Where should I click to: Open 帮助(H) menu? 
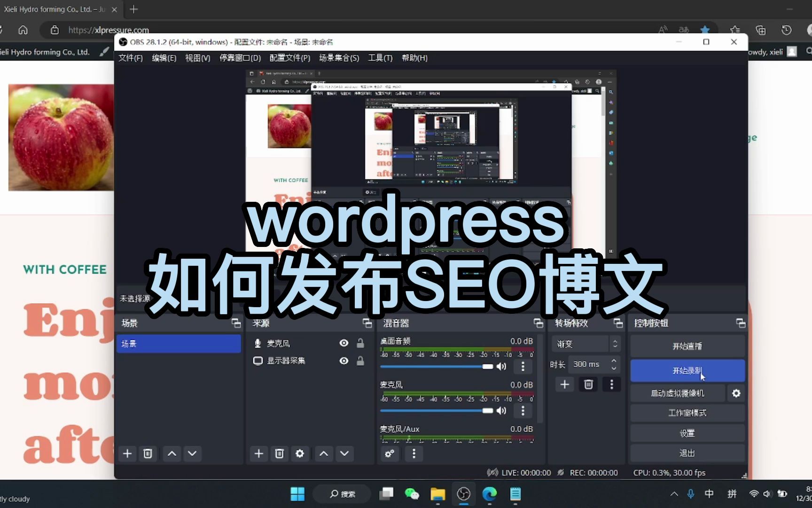pyautogui.click(x=414, y=58)
